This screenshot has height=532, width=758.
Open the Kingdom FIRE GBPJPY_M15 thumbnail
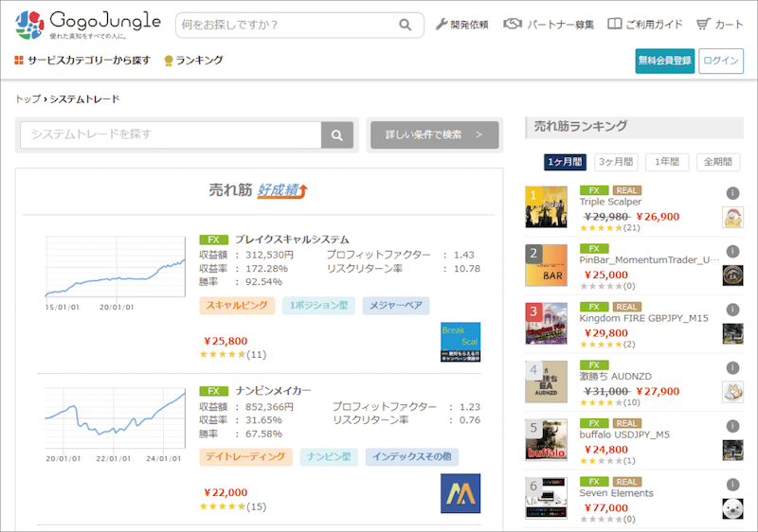(547, 324)
